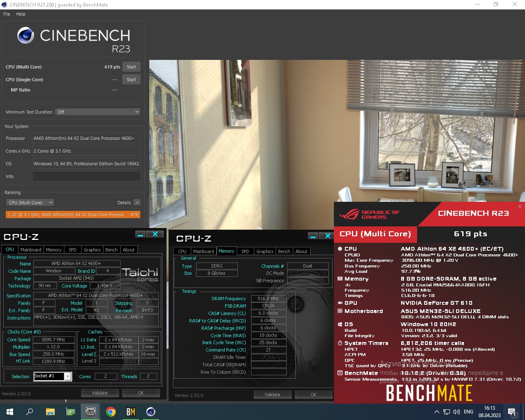Viewport: 525px width, 420px height.
Task: Open About tab in right CPU-Z window
Action: click(301, 251)
